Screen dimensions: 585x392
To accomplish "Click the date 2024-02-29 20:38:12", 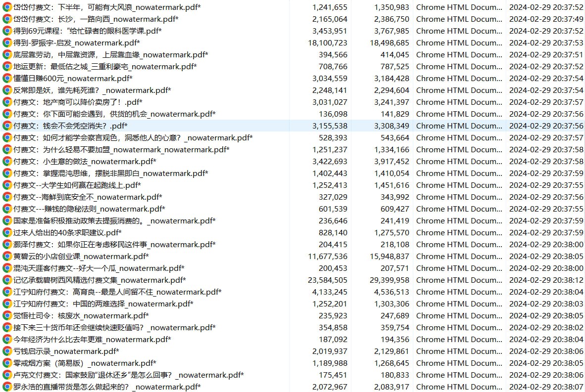I will pyautogui.click(x=546, y=280).
